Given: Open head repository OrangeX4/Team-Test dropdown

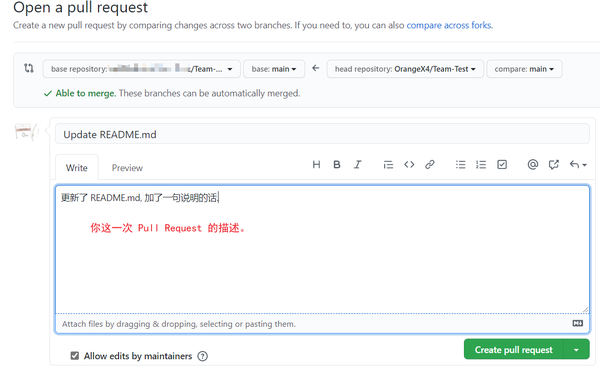Looking at the screenshot, I should pyautogui.click(x=405, y=69).
